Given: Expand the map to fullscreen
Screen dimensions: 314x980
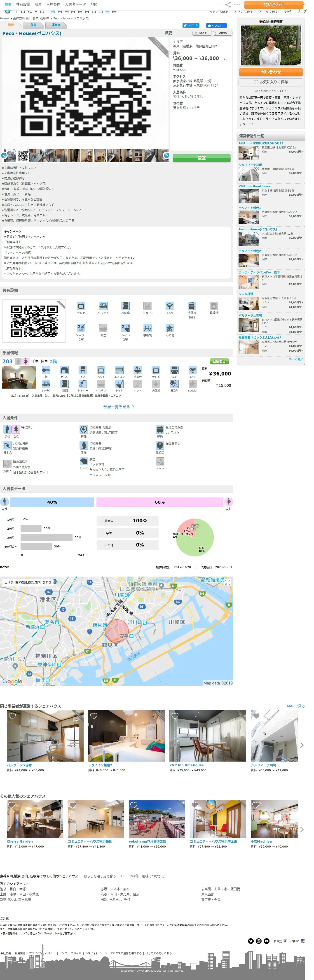Looking at the screenshot, I should [228, 582].
